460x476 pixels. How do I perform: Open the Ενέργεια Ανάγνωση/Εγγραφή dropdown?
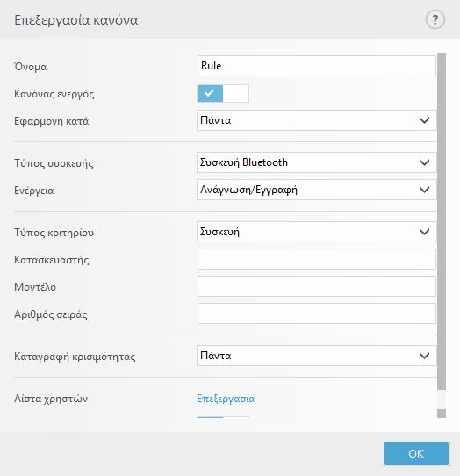[x=317, y=190]
